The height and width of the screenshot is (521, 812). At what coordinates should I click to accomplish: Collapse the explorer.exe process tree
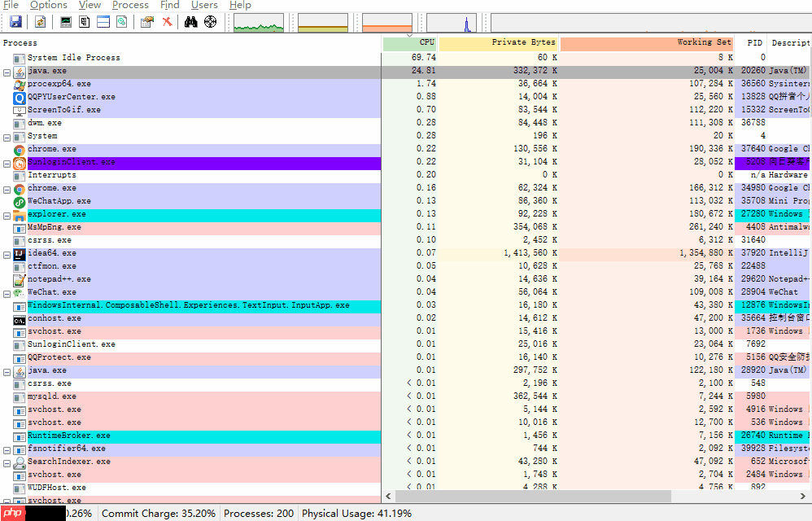coord(7,215)
